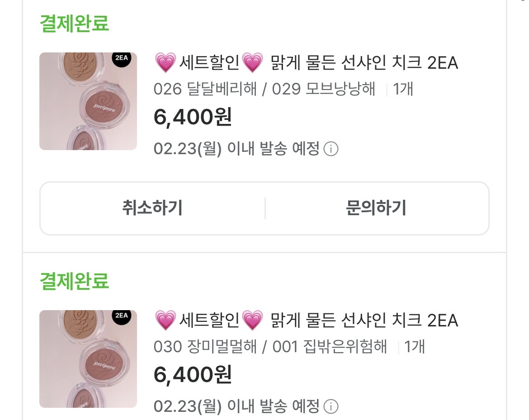Click the info icon beside the 026 달달베리해 order's shipping date

pos(331,149)
